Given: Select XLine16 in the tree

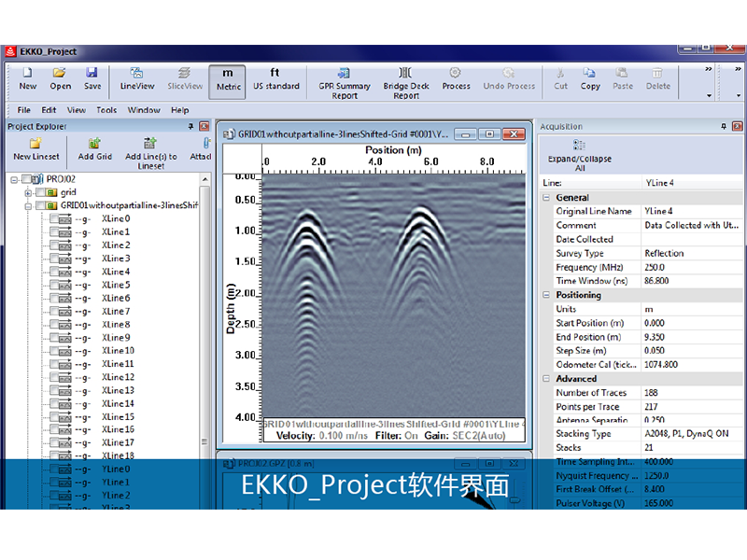Looking at the screenshot, I should click(118, 429).
